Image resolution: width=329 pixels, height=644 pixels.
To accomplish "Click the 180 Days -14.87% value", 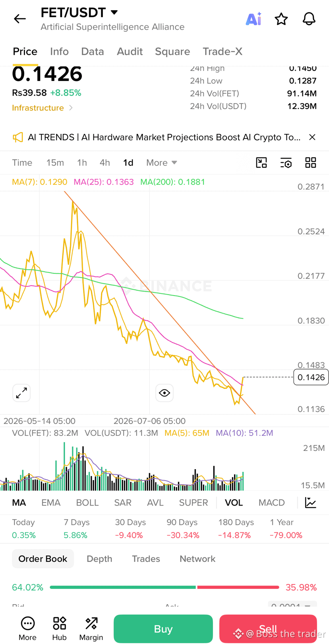I will [x=234, y=536].
